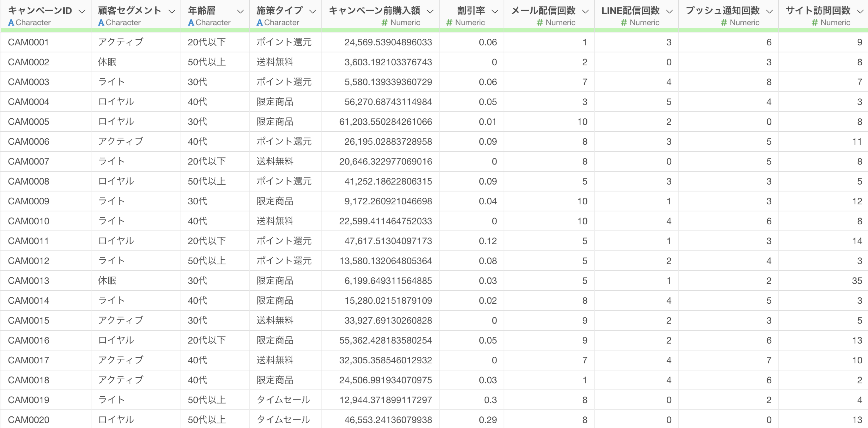Click the green summary bar under メール配信回数

(x=549, y=30)
